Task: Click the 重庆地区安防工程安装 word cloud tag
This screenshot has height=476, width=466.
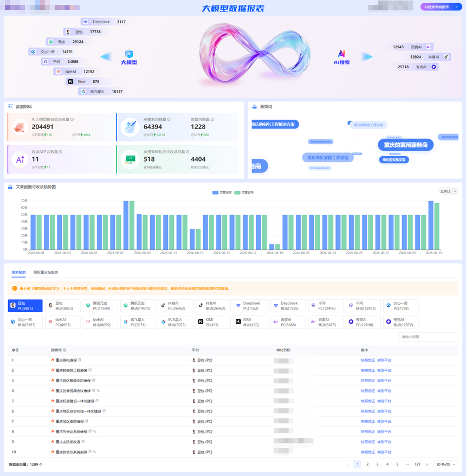Action: [x=328, y=158]
